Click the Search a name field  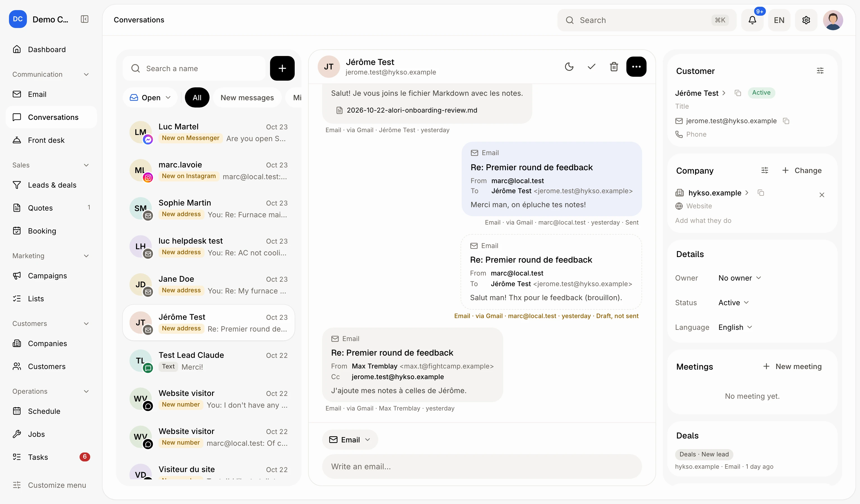(194, 68)
